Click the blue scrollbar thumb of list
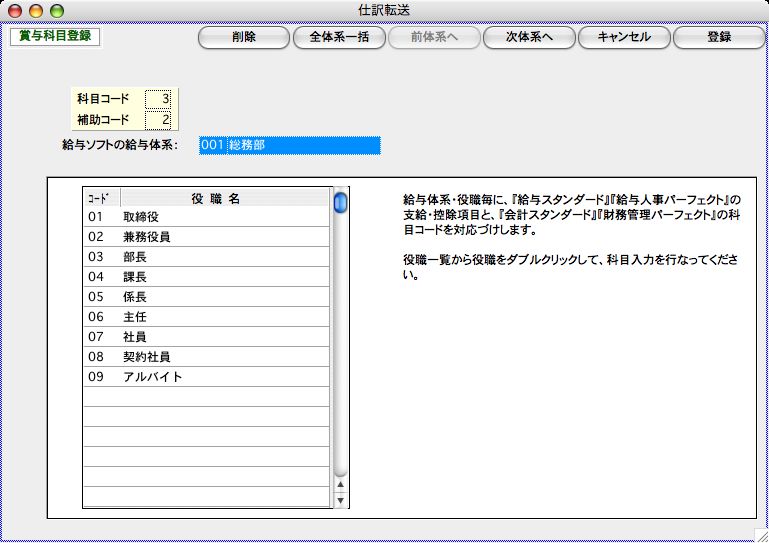Screen dimensions: 769x543 [340, 203]
